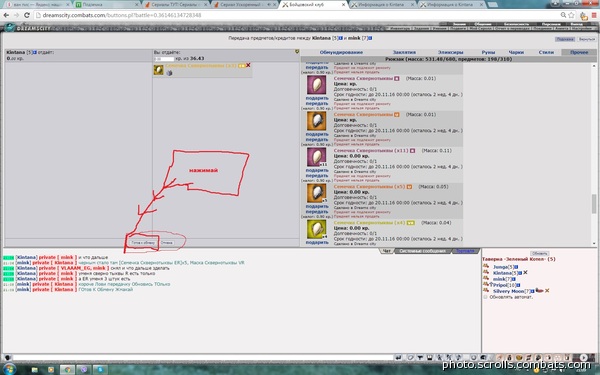Click the browser reload icon
600x375 pixels.
click(x=26, y=15)
